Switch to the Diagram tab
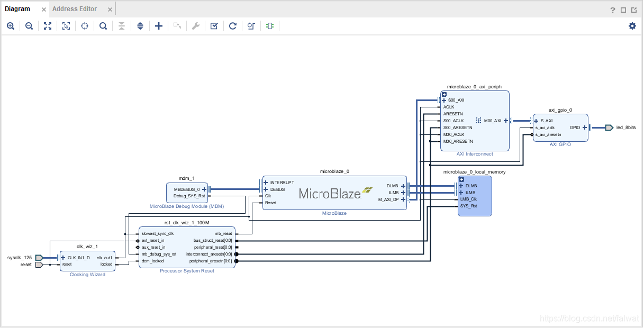644x328 pixels. [17, 9]
